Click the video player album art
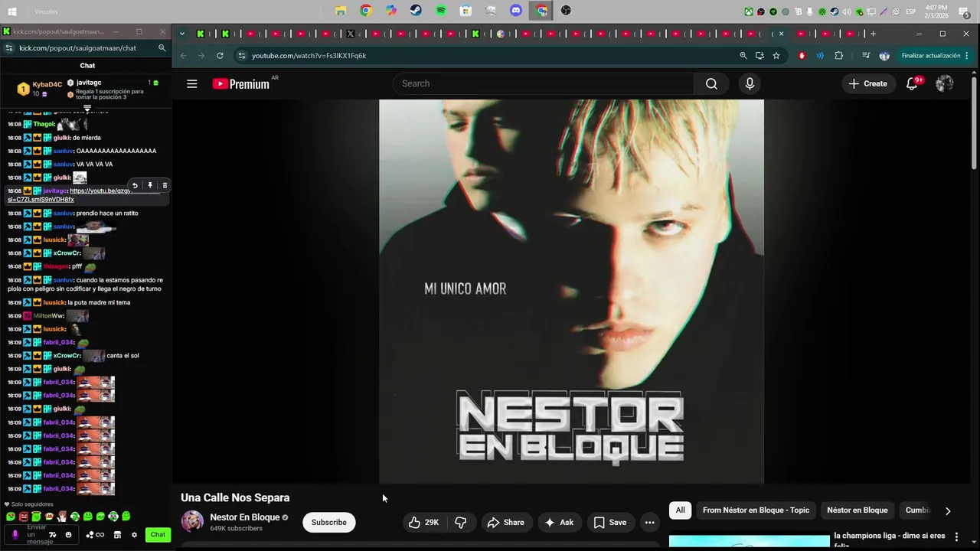980x551 pixels. coord(571,292)
